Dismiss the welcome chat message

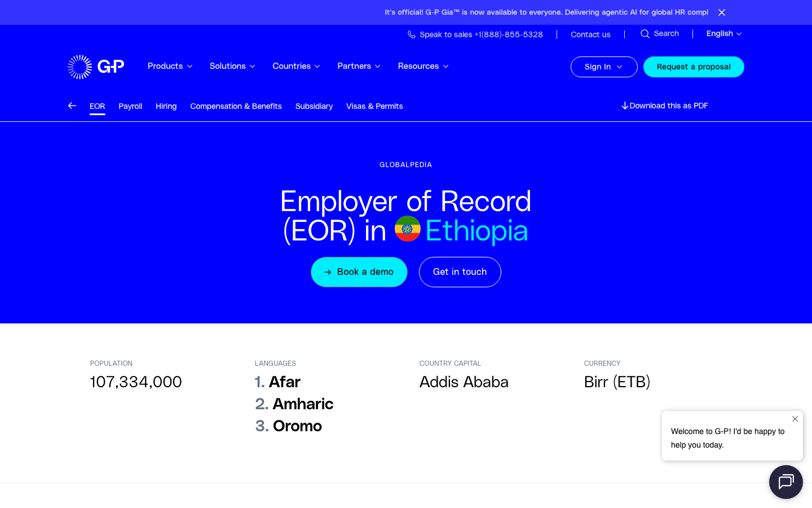click(x=795, y=419)
